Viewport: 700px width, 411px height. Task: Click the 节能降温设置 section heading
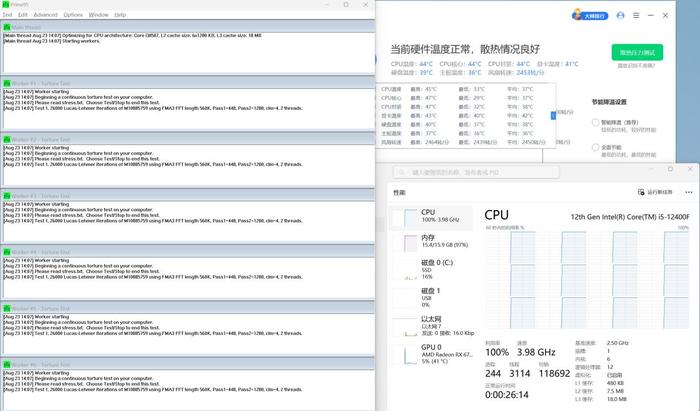click(609, 102)
